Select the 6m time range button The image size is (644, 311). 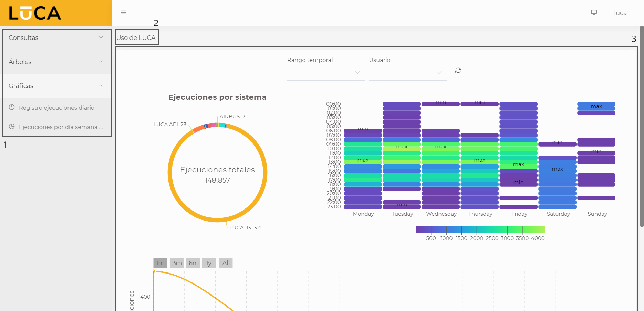194,263
